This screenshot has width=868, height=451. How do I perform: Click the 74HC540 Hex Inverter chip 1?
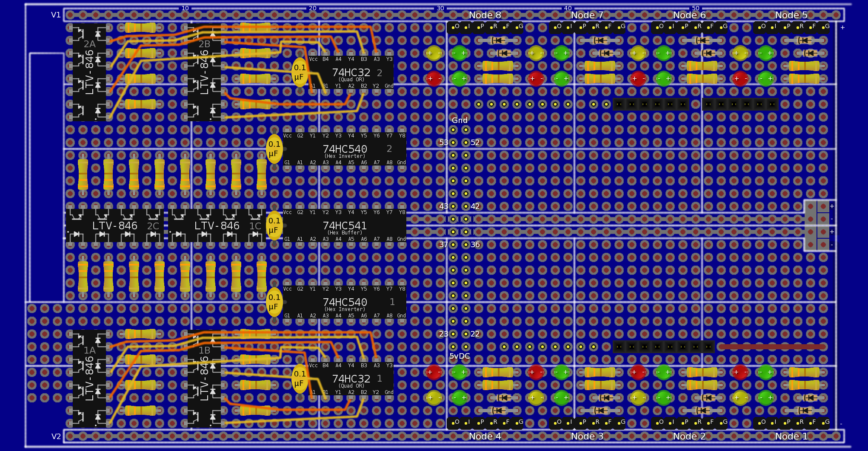[345, 303]
